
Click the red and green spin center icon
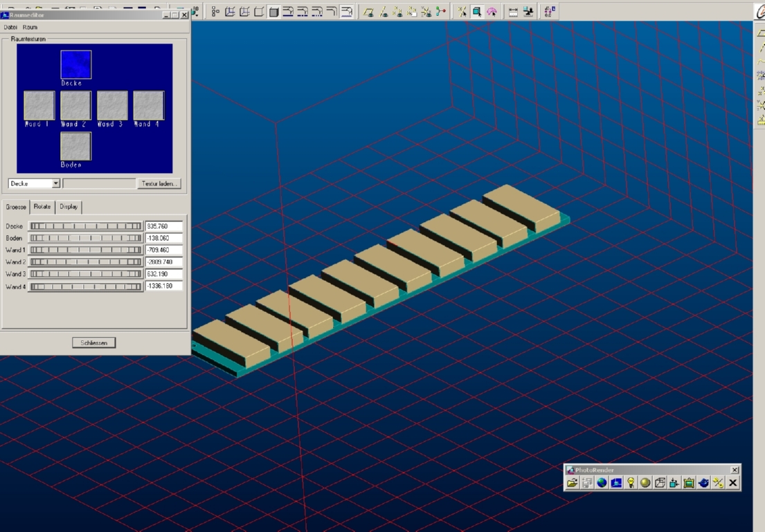[441, 12]
